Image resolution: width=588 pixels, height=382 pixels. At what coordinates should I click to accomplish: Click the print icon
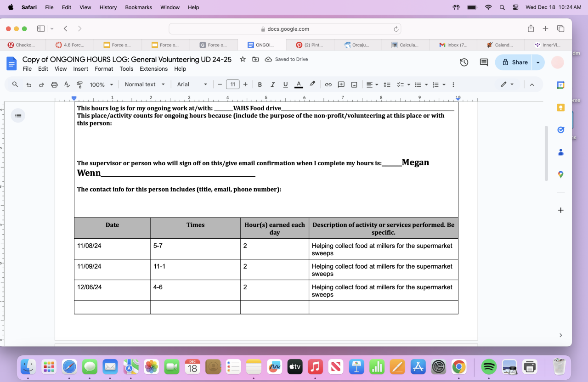coord(54,84)
